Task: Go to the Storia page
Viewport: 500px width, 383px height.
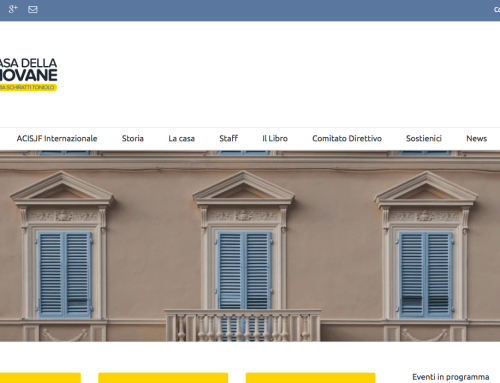Action: click(x=133, y=138)
